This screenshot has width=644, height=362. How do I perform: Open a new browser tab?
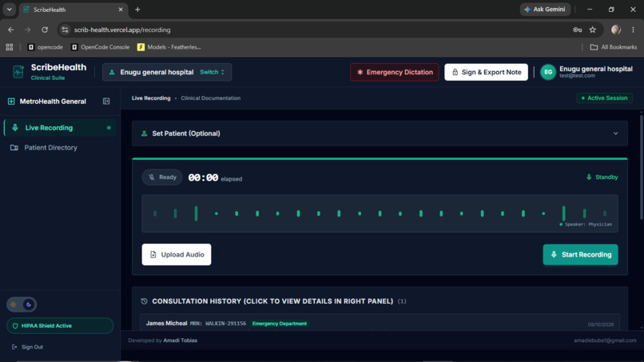pos(137,10)
